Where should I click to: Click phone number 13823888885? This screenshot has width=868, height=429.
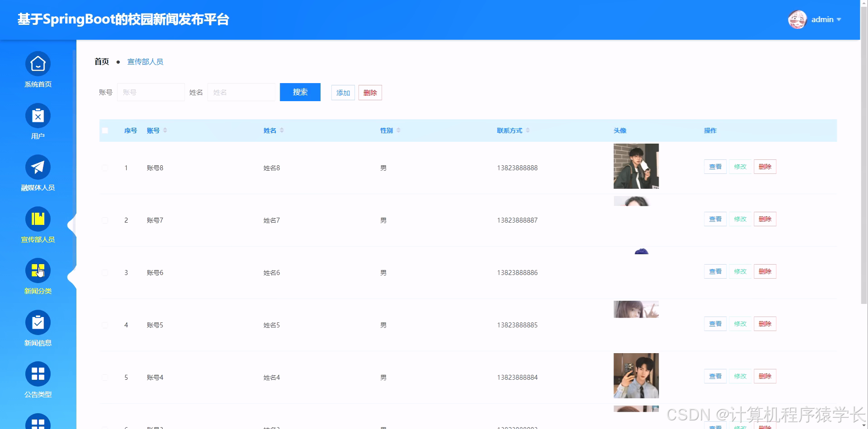[517, 325]
